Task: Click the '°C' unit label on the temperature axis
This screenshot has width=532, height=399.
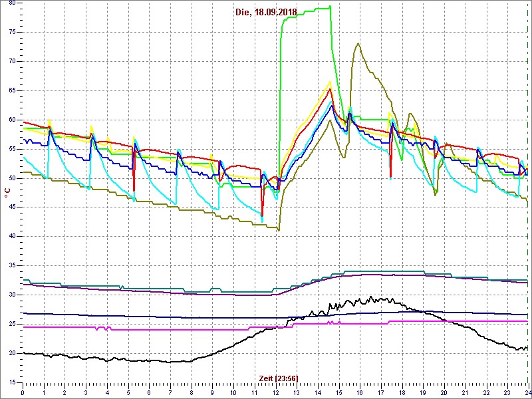Action: point(7,193)
